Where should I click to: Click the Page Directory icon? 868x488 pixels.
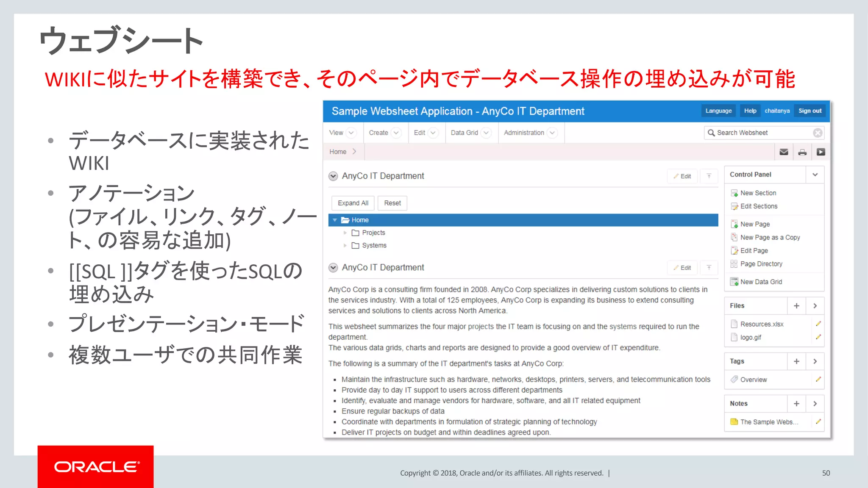click(734, 264)
